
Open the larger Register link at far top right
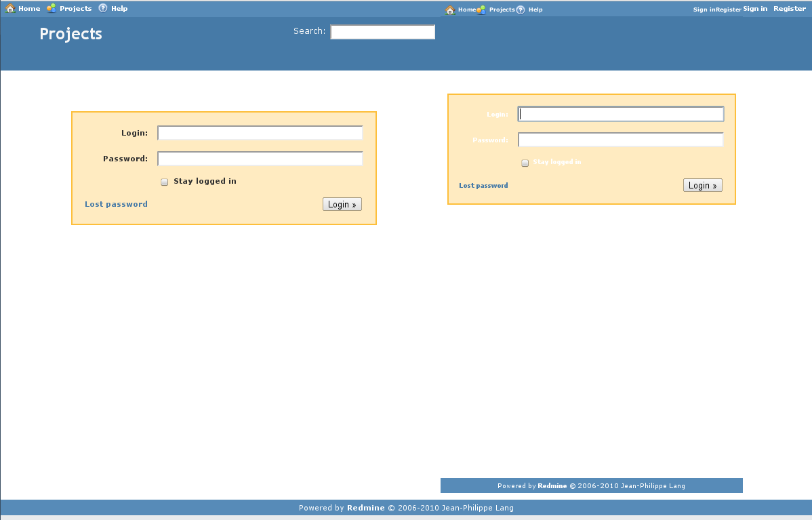[790, 9]
